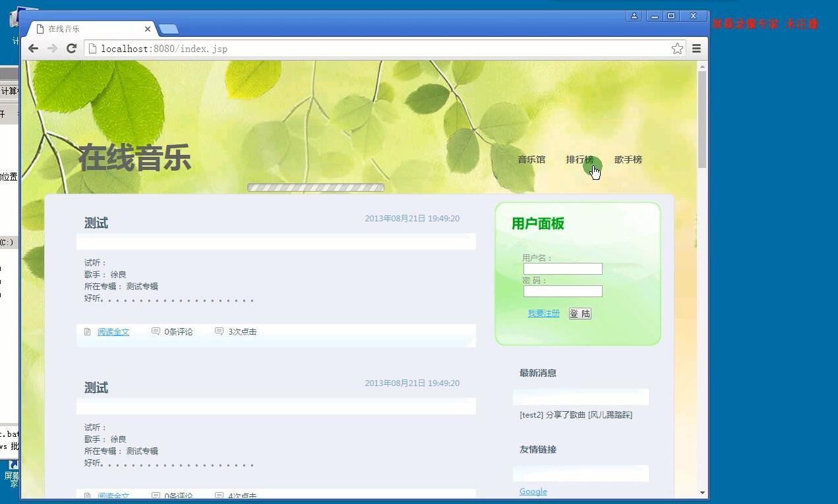This screenshot has width=838, height=504.
Task: Click the 登陆 login button
Action: tap(580, 314)
